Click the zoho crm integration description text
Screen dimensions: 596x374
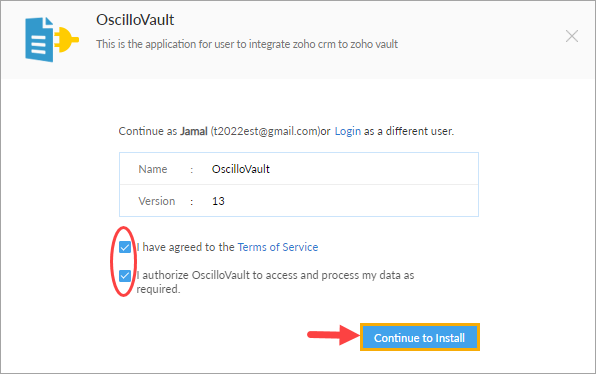[247, 44]
